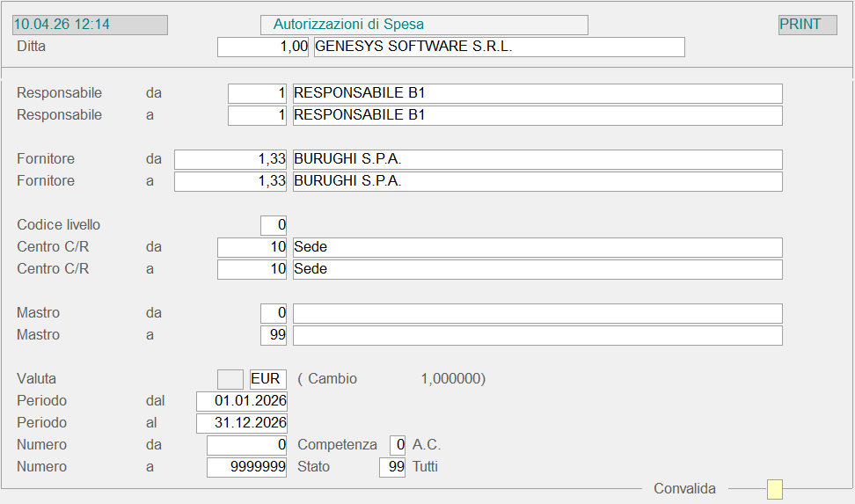Click the Periodo al date 31.12.2026
The width and height of the screenshot is (855, 504).
tap(242, 423)
